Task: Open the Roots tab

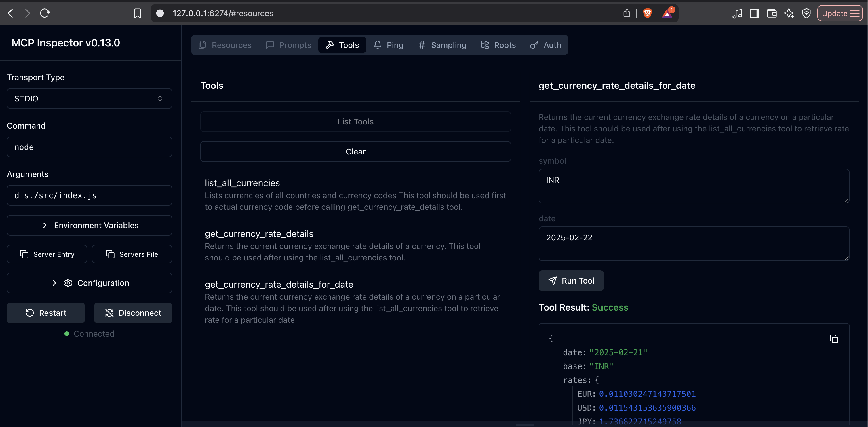Action: 498,45
